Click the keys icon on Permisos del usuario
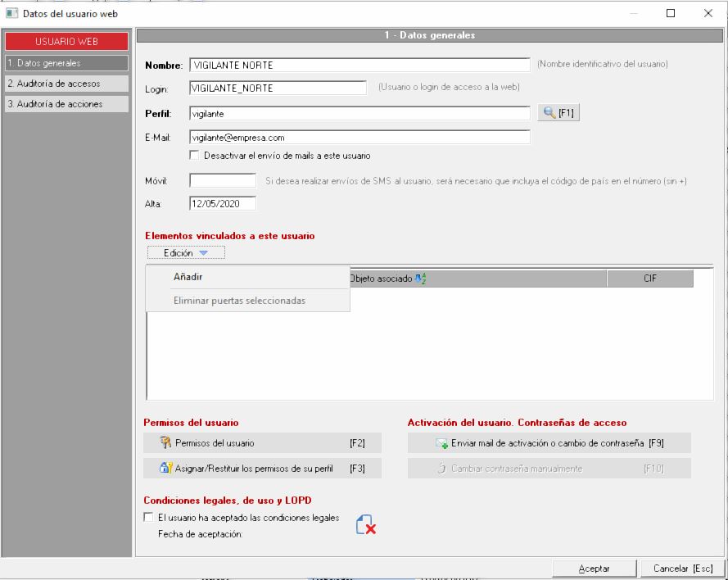 point(165,443)
